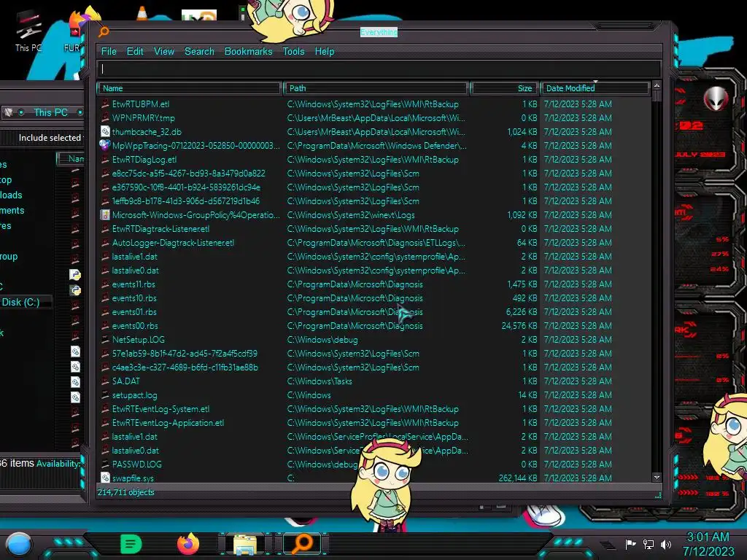Select the swapfile.sys file icon
Screen dimensions: 747x560
tap(105, 478)
